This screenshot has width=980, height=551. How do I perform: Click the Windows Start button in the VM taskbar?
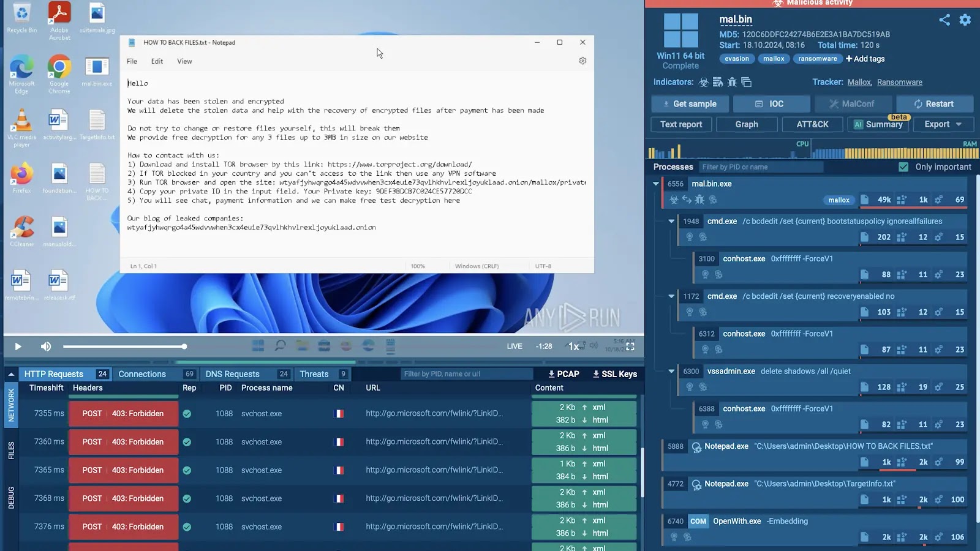tap(258, 346)
